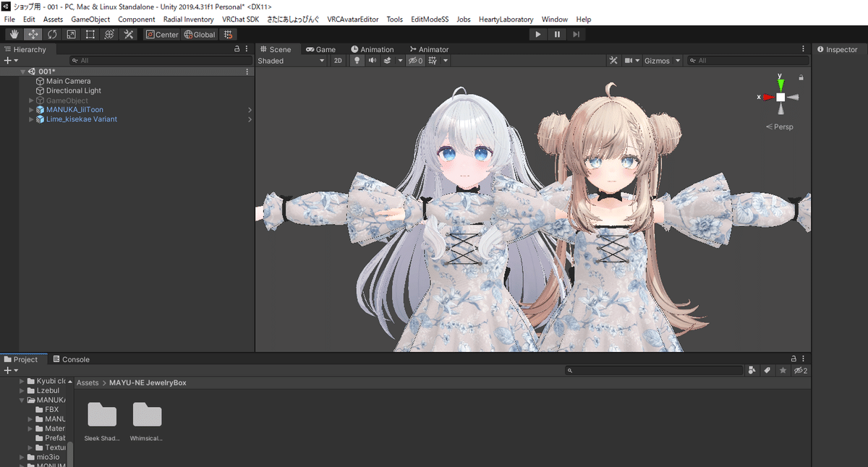Viewport: 868px width, 467px height.
Task: Open the custom editor tools wrench icon
Action: click(128, 33)
